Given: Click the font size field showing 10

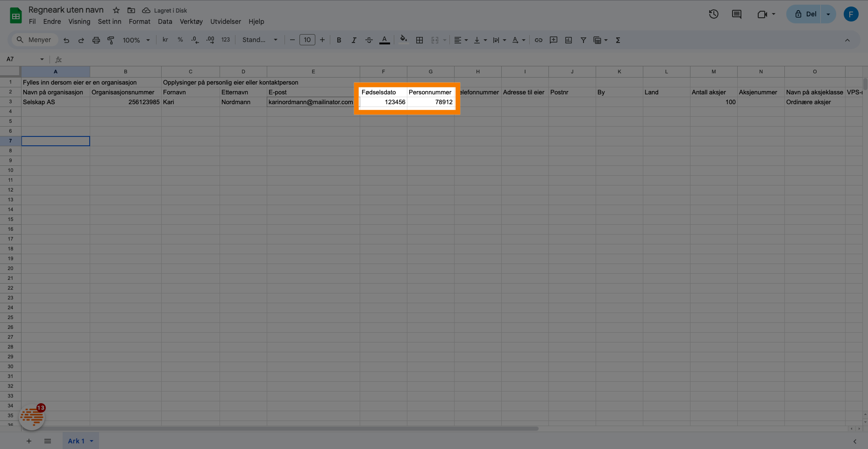Looking at the screenshot, I should pos(307,40).
